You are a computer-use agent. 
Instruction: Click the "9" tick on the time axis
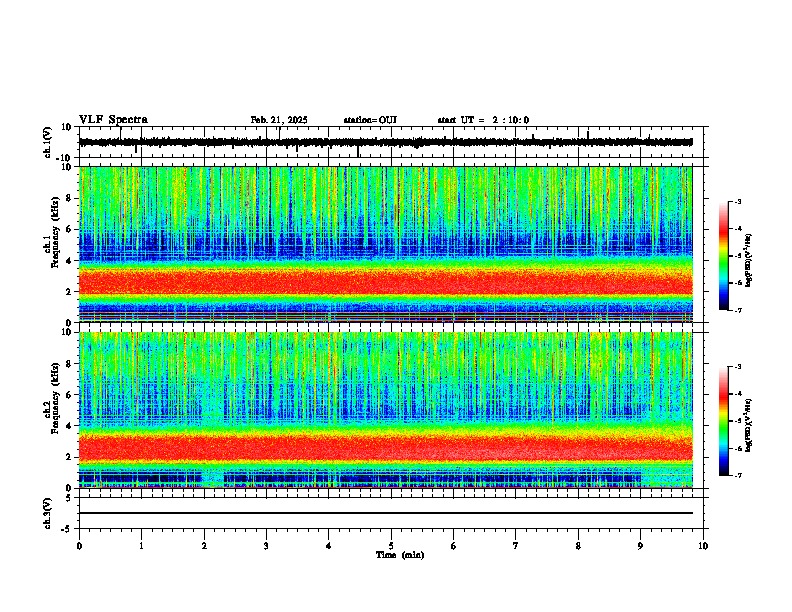tap(640, 546)
